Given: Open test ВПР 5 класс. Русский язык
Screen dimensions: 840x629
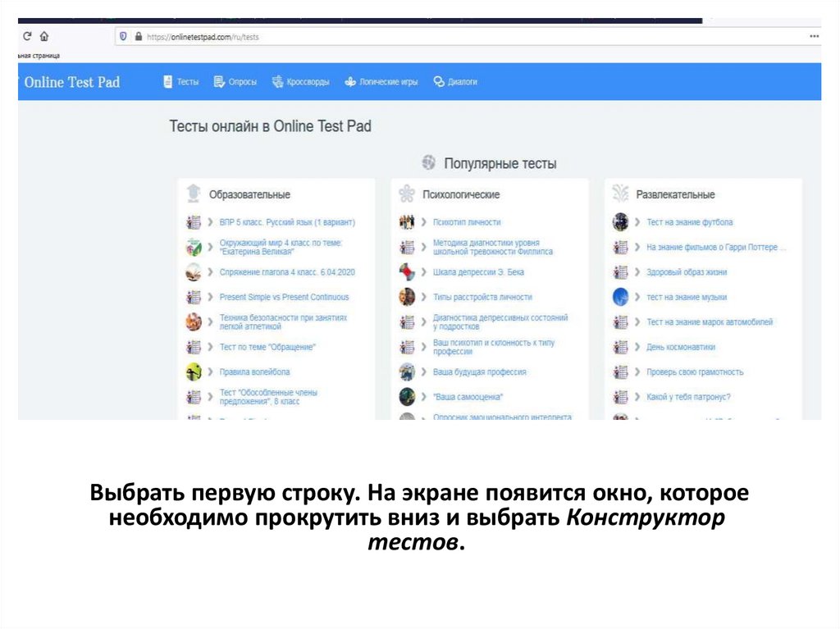Looking at the screenshot, I should [x=287, y=221].
